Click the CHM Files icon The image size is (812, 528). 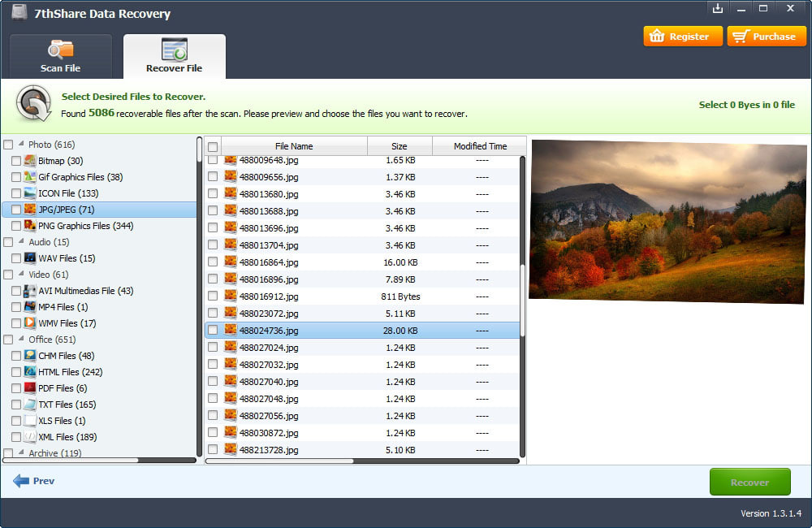[30, 356]
